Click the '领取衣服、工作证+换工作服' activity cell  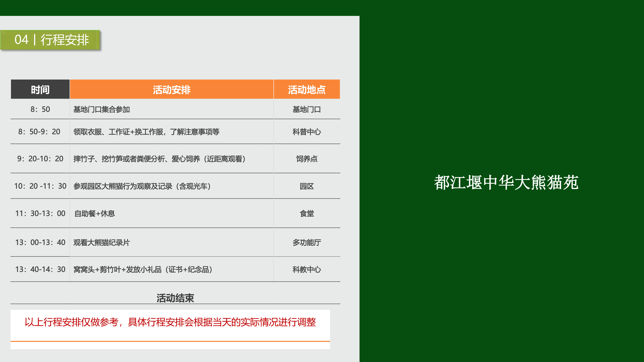pyautogui.click(x=172, y=132)
